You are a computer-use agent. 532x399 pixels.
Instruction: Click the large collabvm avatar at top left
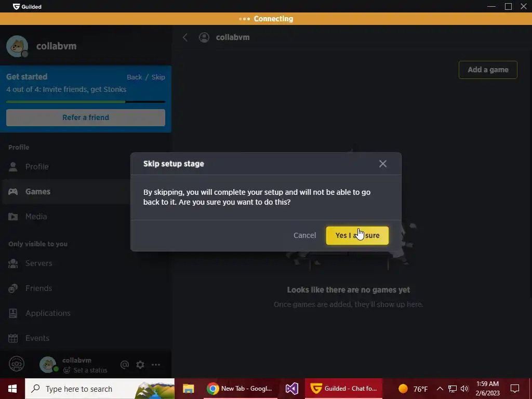coord(17,46)
